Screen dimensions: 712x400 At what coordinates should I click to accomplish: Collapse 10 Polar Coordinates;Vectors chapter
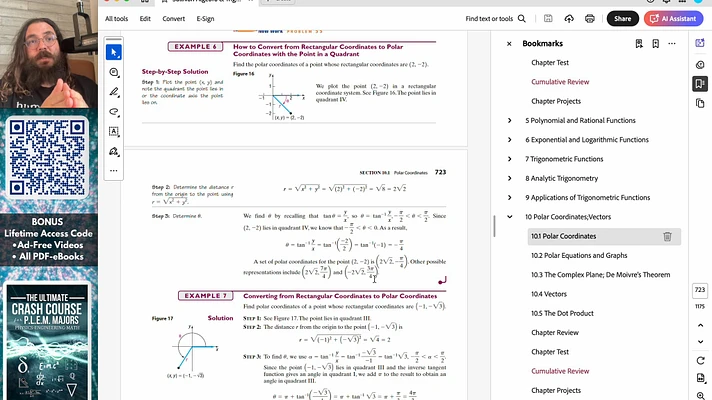point(509,217)
